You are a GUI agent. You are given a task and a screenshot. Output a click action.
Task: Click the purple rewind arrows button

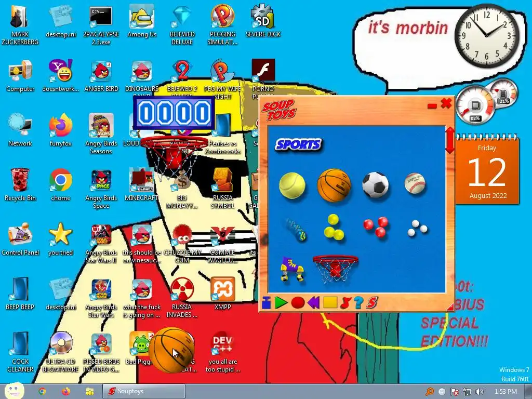[x=313, y=303]
